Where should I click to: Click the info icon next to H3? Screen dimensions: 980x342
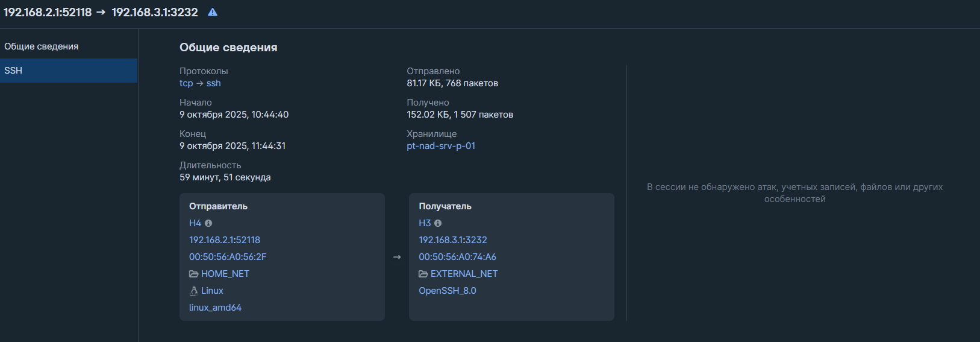click(438, 223)
